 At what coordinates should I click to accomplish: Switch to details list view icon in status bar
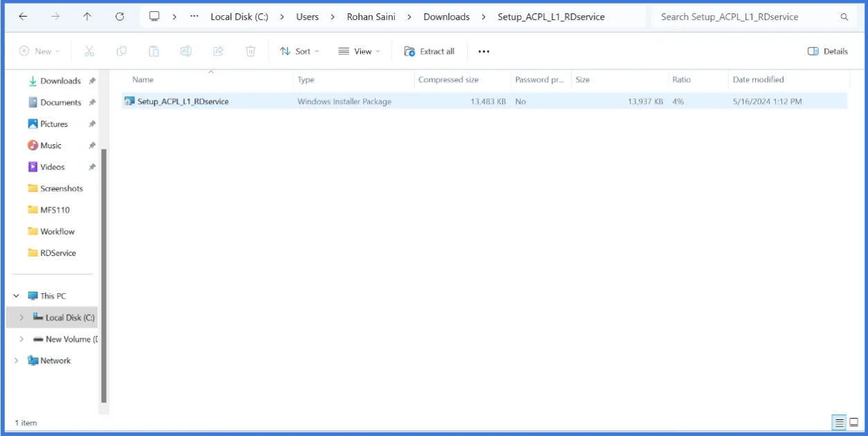tap(839, 422)
